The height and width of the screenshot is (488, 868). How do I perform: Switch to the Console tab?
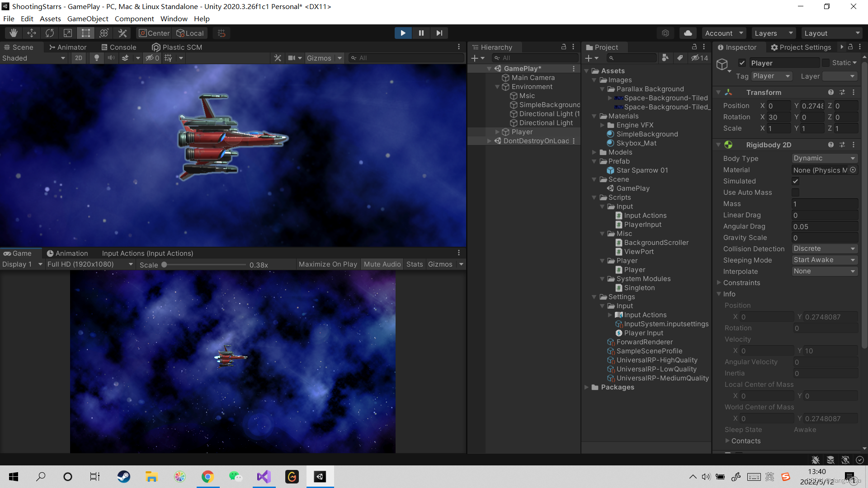(118, 47)
